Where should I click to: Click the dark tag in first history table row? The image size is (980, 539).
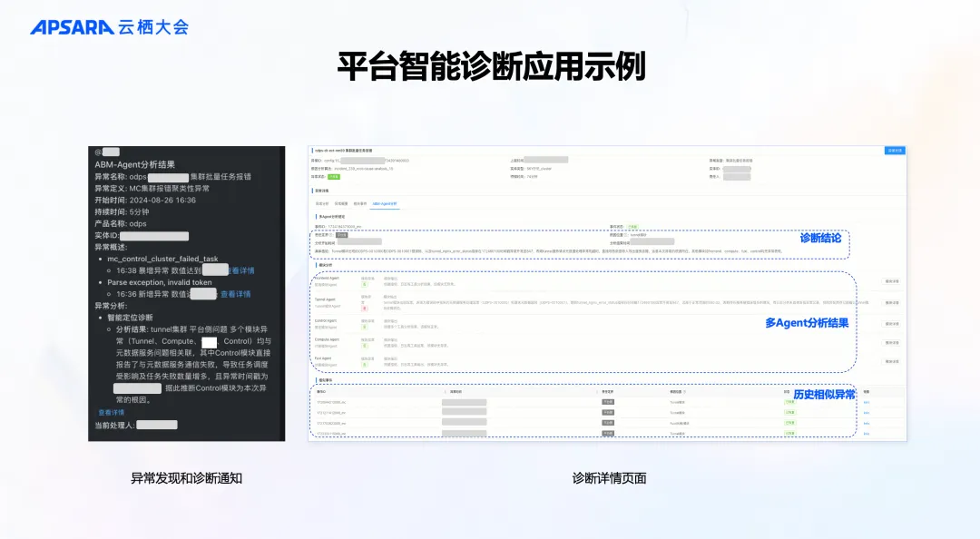click(x=607, y=402)
